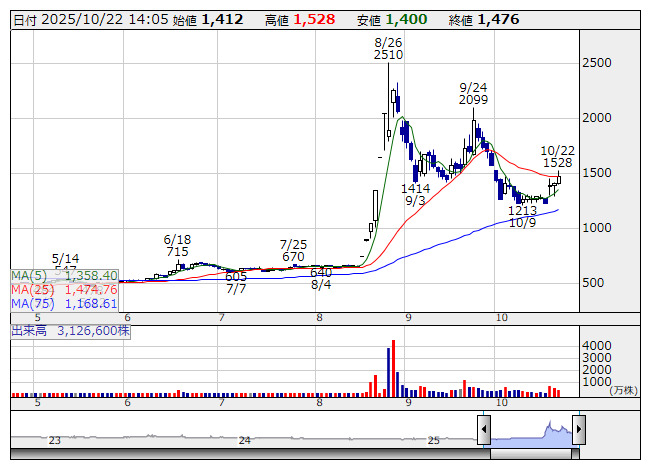653x470 pixels.
Task: Click year 24 in the navigator timeline
Action: pos(244,440)
